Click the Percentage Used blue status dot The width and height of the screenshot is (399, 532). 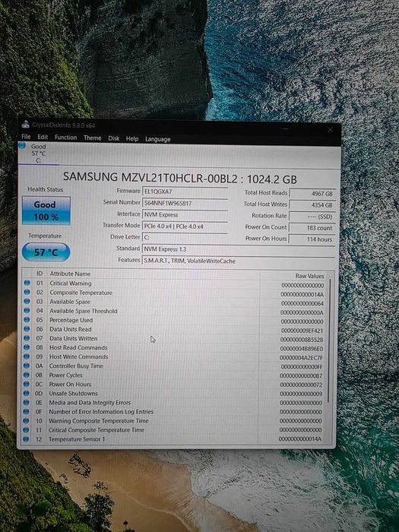(27, 320)
